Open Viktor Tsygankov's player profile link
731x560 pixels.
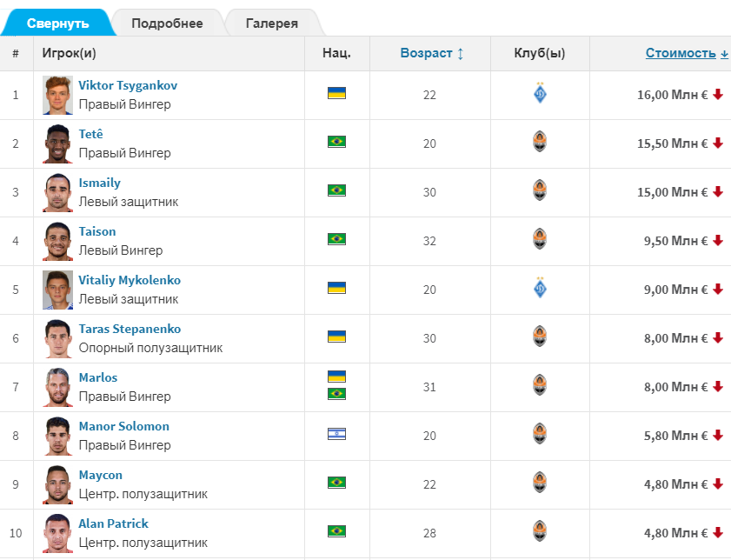click(128, 85)
